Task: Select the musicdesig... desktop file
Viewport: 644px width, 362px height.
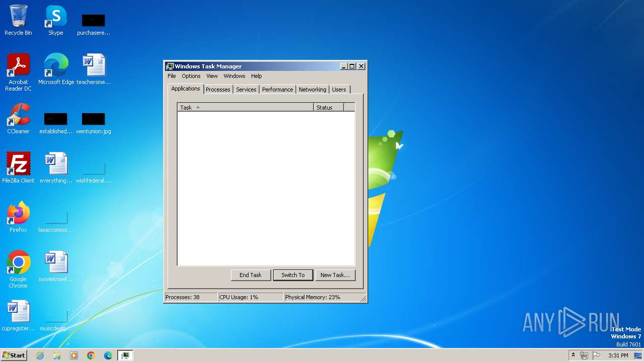Action: coord(56,320)
